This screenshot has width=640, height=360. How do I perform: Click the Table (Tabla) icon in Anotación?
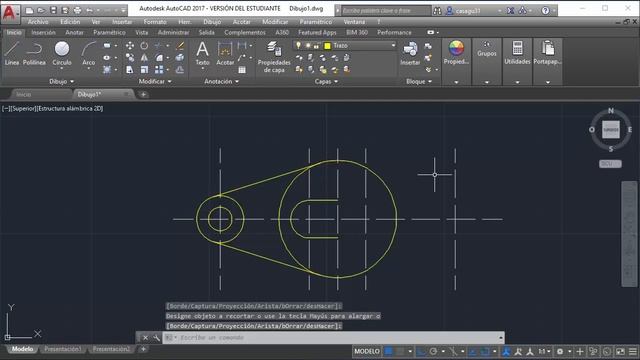tap(242, 70)
